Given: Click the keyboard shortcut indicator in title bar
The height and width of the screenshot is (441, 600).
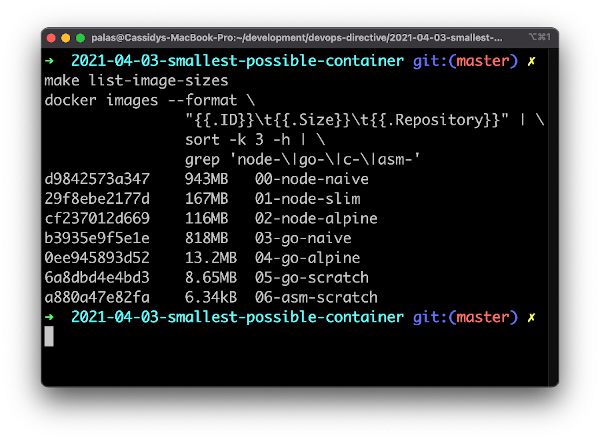Looking at the screenshot, I should 540,37.
